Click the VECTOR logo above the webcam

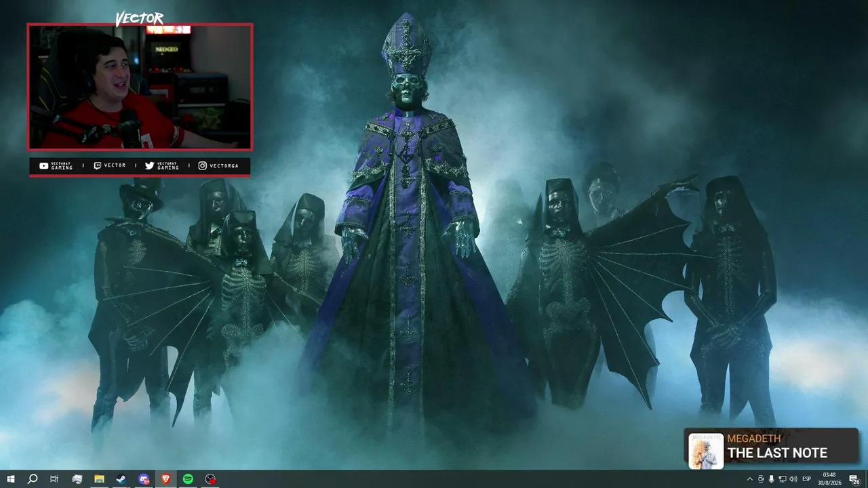point(140,19)
